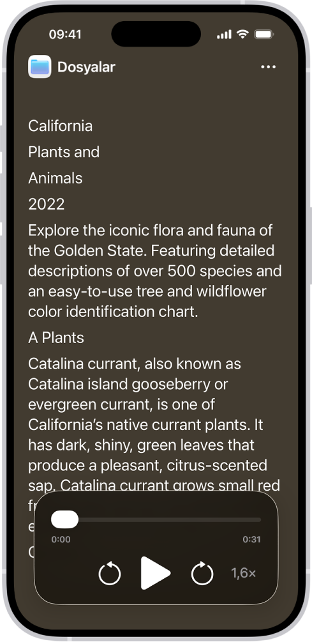Change the 1,6× playback speed
The width and height of the screenshot is (312, 644).
(x=244, y=573)
